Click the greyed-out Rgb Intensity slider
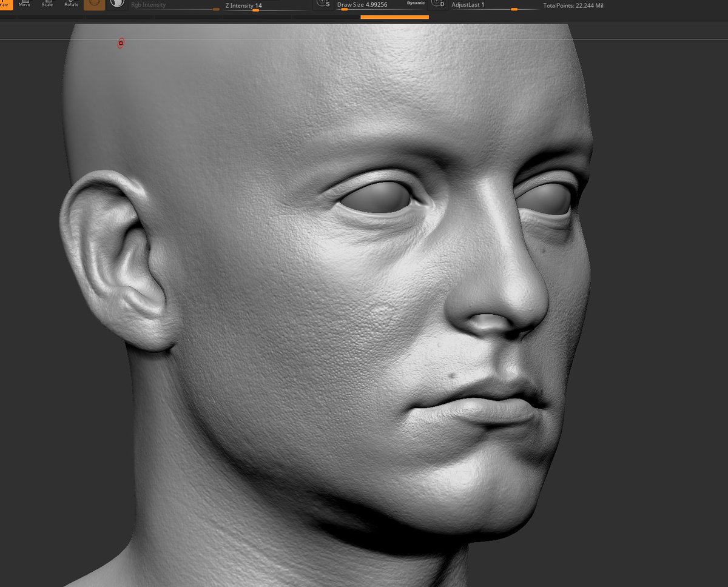The width and height of the screenshot is (728, 587). pyautogui.click(x=175, y=6)
